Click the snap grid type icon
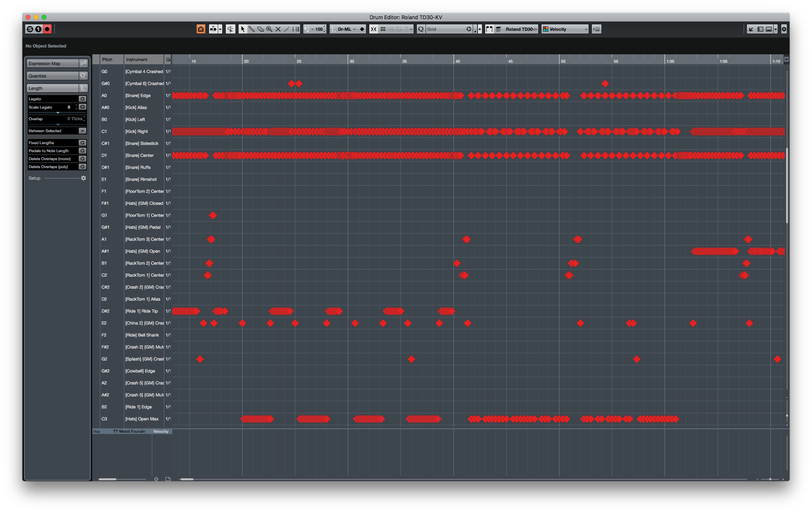 click(x=383, y=29)
